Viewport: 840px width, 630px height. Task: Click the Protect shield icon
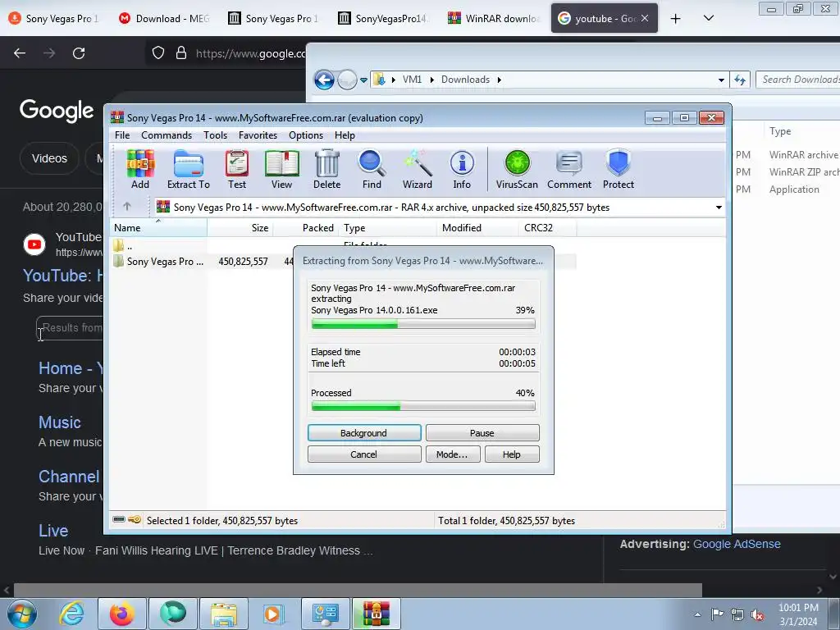(x=619, y=169)
